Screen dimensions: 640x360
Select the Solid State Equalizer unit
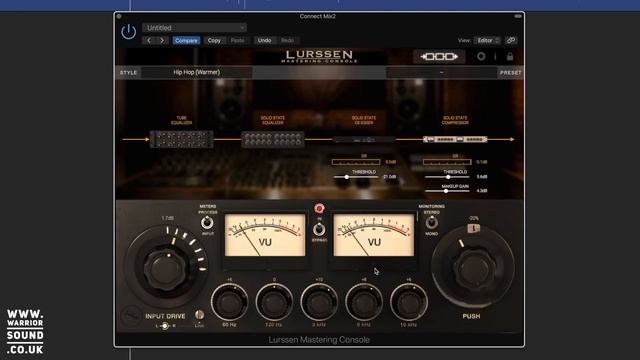pos(273,139)
